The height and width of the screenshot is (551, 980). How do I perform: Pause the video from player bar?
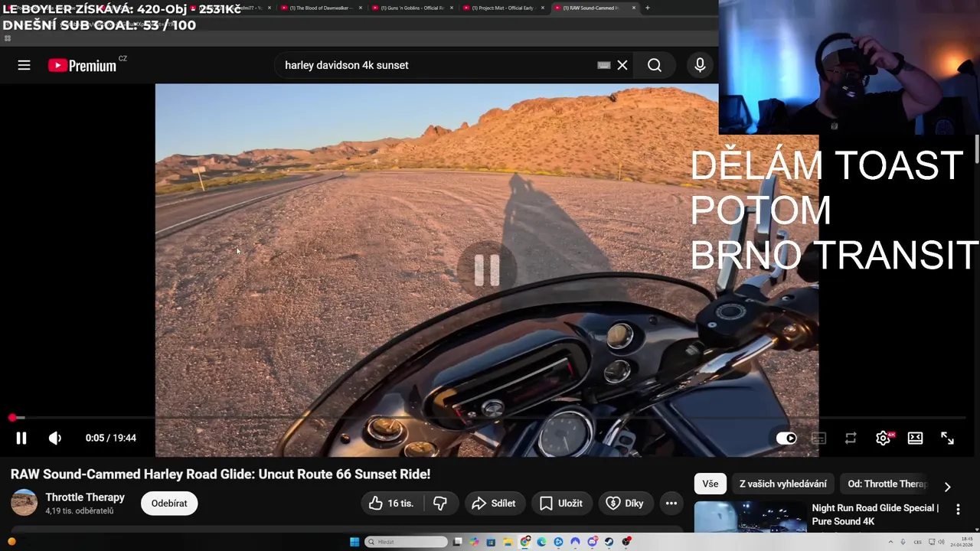tap(21, 438)
